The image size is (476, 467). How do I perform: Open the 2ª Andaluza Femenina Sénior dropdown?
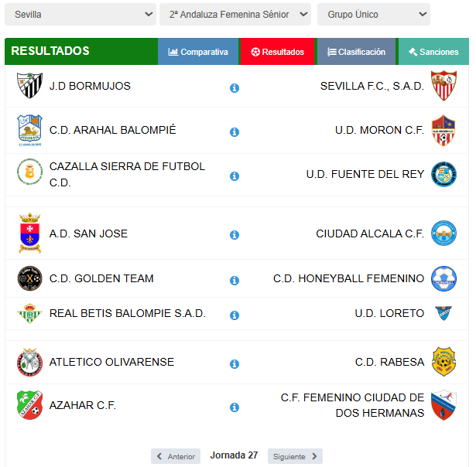click(235, 14)
